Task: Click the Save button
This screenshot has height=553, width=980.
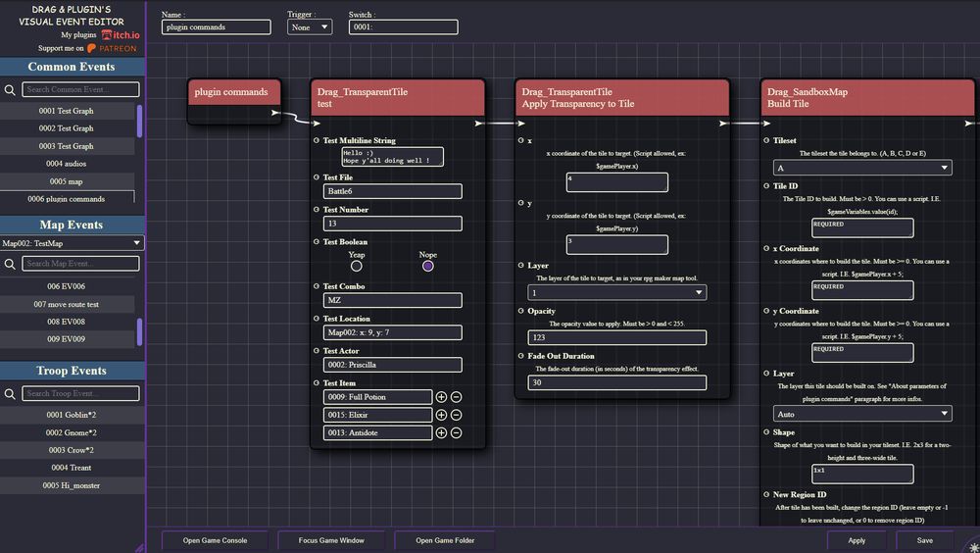Action: 925,540
